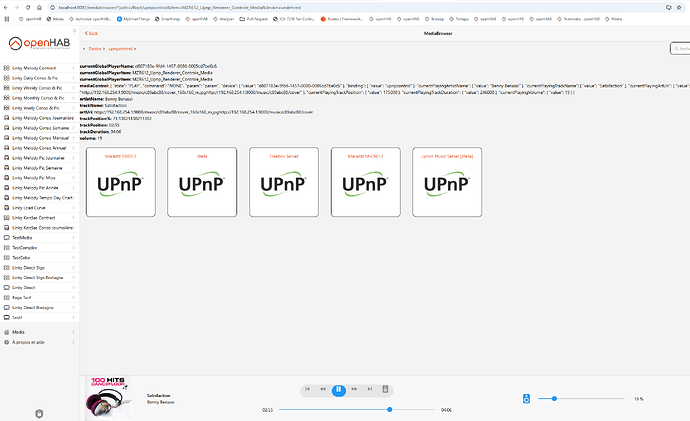Click icon beside Linky Melody Conso Annuel

click(7, 148)
